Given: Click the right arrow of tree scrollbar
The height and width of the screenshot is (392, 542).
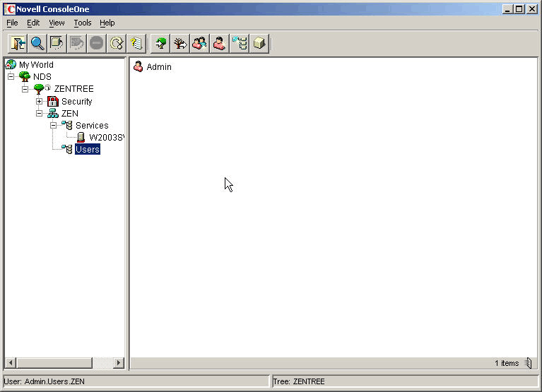Looking at the screenshot, I should point(119,362).
